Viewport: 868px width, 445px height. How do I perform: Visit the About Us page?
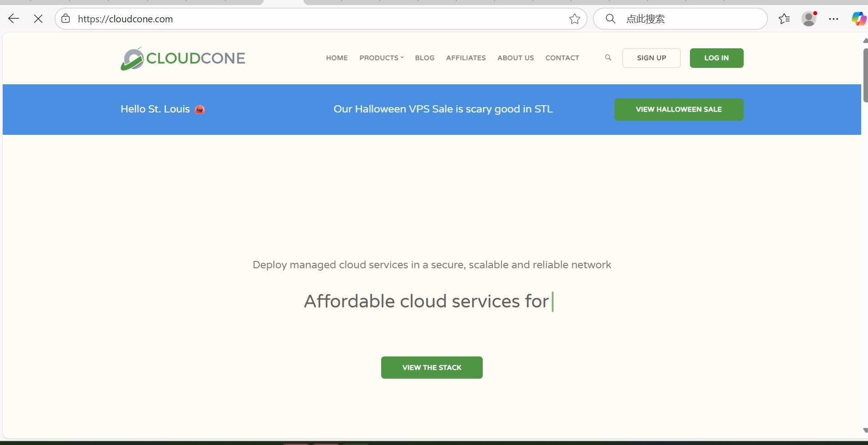tap(516, 58)
